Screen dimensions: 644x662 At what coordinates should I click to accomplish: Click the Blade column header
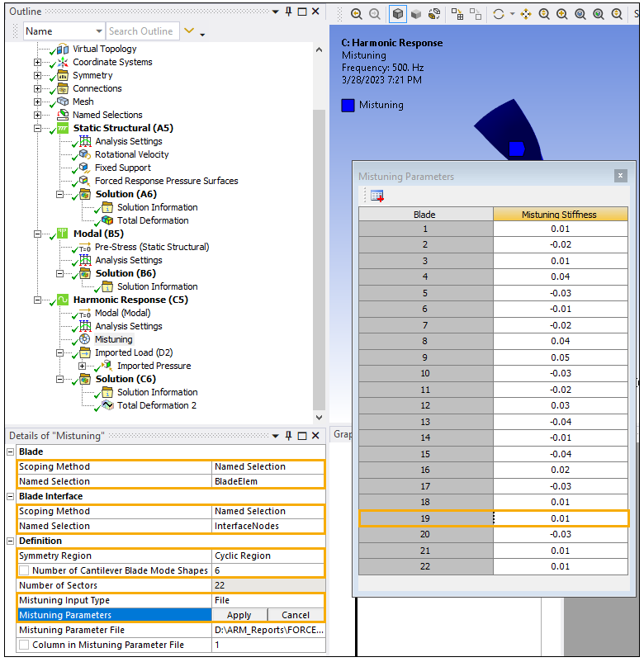point(426,215)
